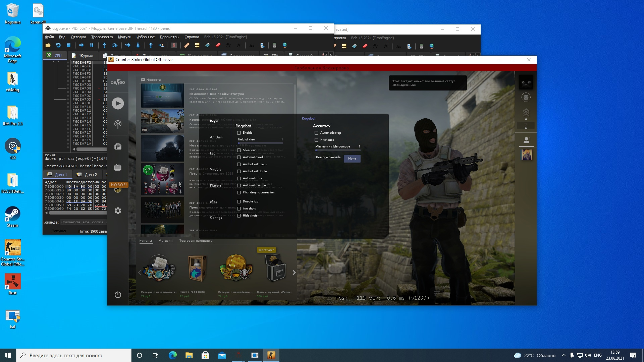
Task: Open Модули menu in csgo.exe x64dbg
Action: 124,37
